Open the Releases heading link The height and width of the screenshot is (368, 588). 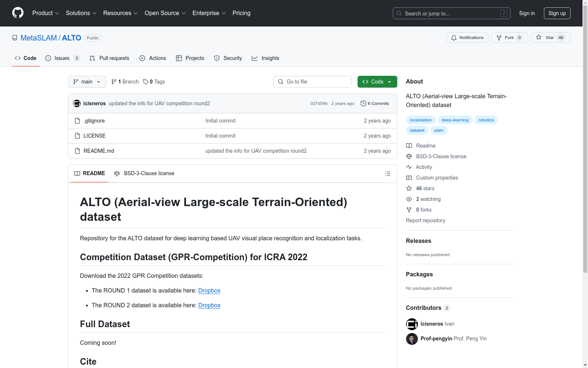pyautogui.click(x=419, y=241)
